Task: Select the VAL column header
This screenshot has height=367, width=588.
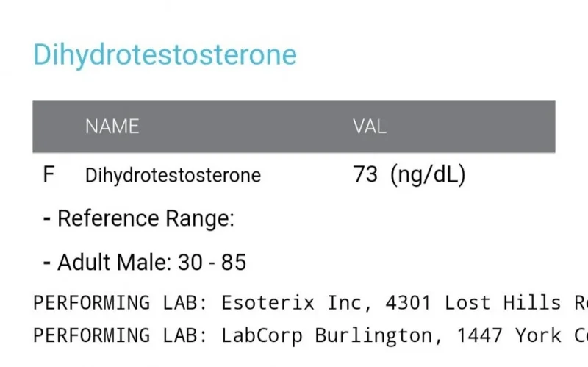Action: [x=370, y=127]
